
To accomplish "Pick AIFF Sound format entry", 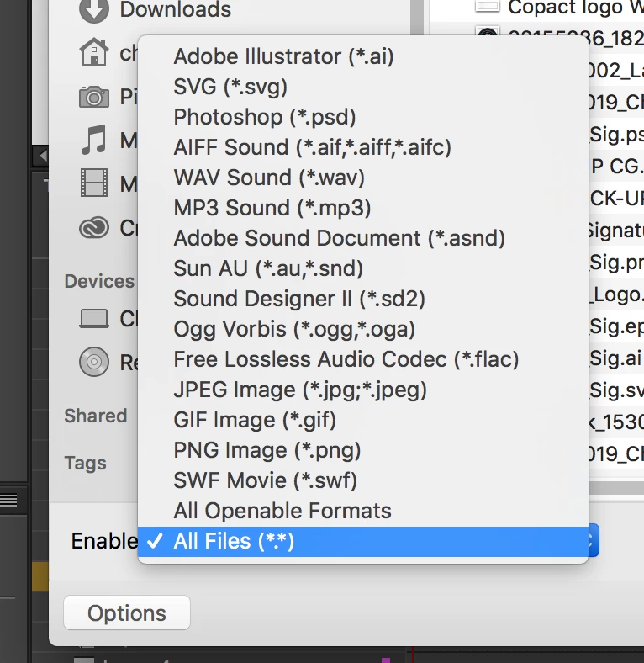I will coord(363,147).
